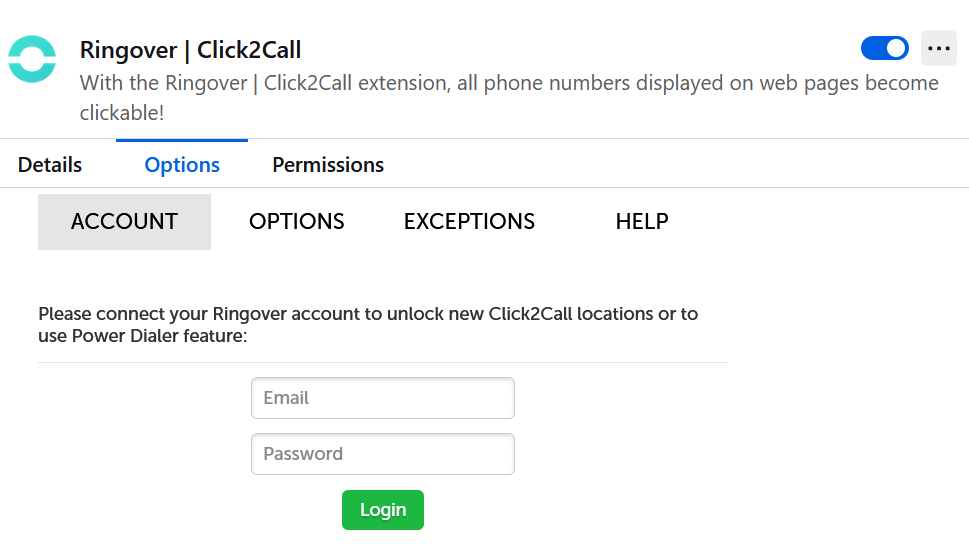Click the Ringover teal ring logo

[32, 59]
